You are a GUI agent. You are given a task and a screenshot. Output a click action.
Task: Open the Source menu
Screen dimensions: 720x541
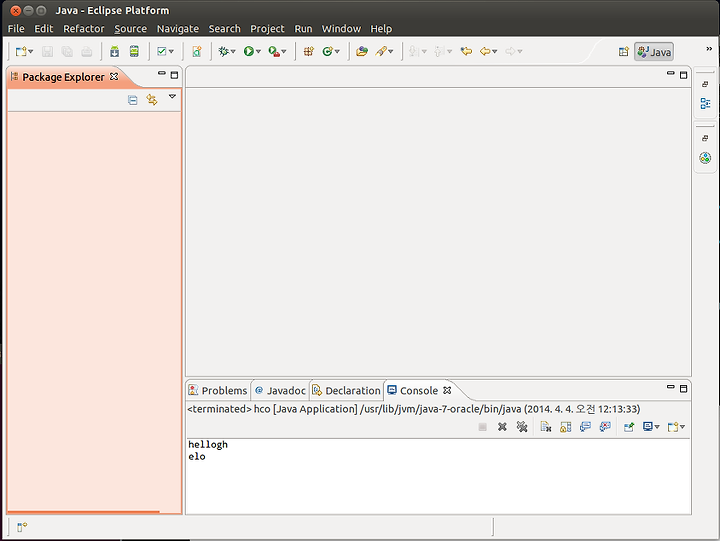tap(130, 29)
